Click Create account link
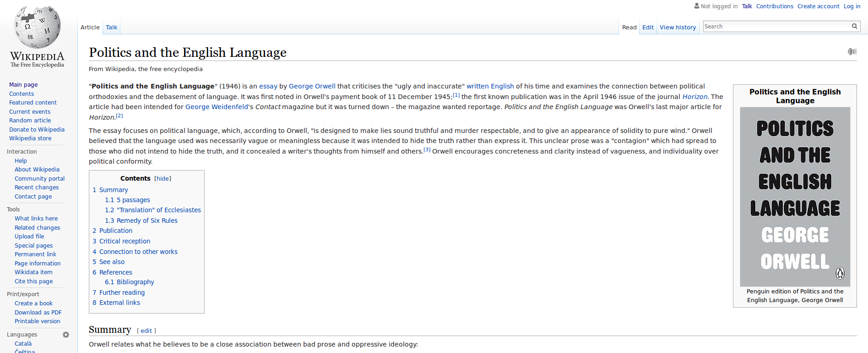Viewport: 868px width, 353px height. [x=819, y=6]
